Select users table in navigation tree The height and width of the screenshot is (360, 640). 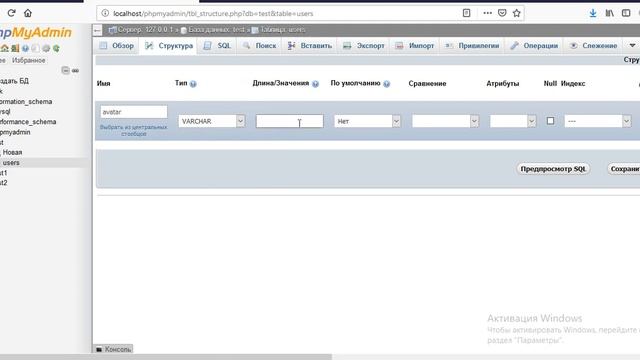pyautogui.click(x=11, y=162)
